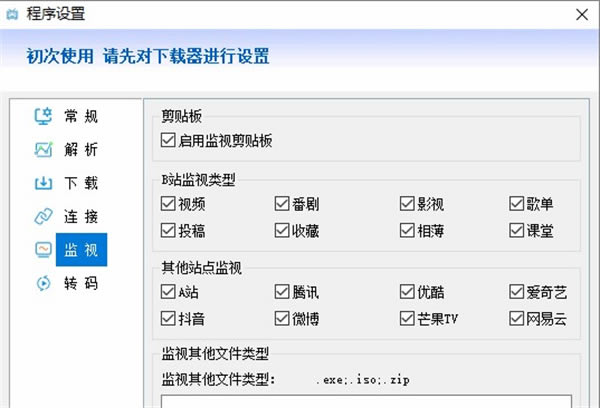Toggle the 收藏 favorites checkbox
Viewport: 600px width, 408px height.
tap(283, 230)
